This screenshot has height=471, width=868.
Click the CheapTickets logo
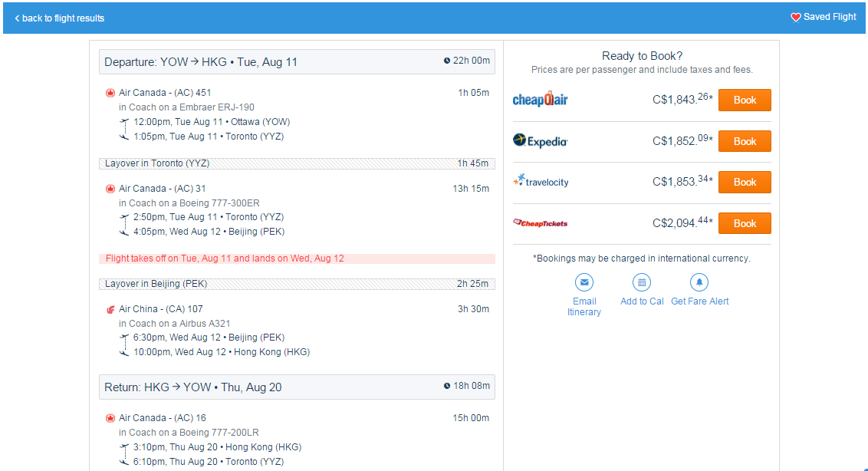540,222
